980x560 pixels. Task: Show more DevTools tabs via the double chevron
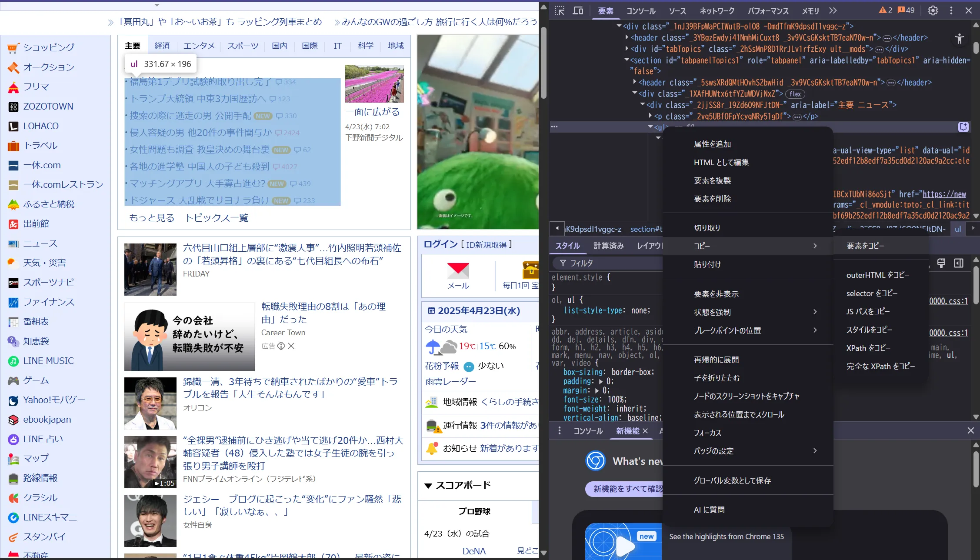pyautogui.click(x=833, y=11)
